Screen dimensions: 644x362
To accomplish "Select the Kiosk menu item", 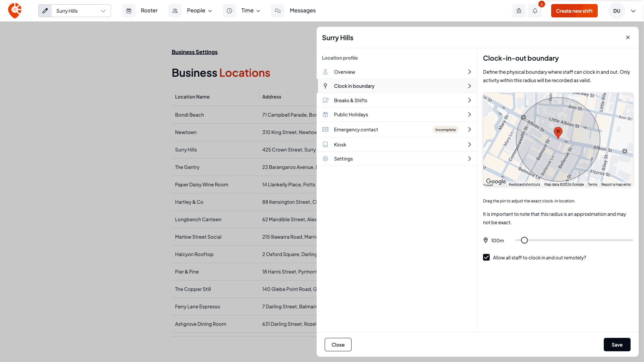I will point(397,144).
